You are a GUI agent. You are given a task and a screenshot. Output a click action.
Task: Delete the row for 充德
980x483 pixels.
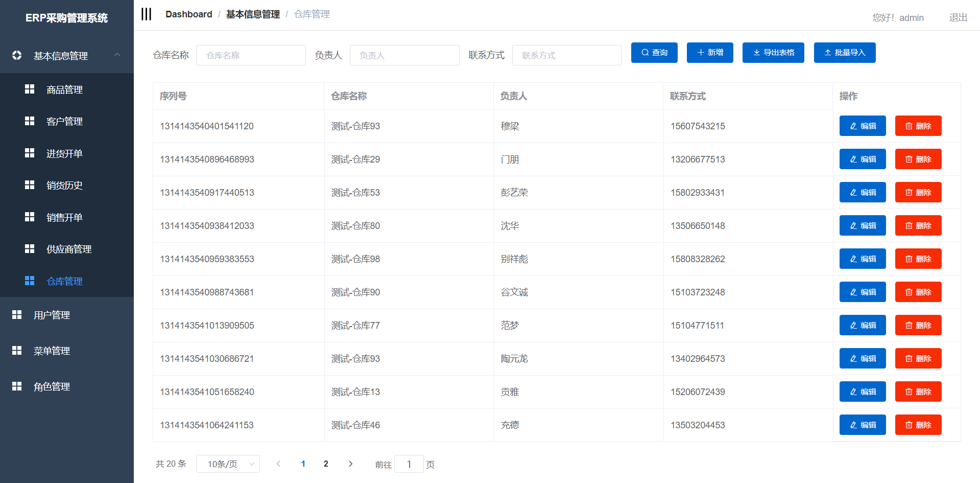[918, 425]
